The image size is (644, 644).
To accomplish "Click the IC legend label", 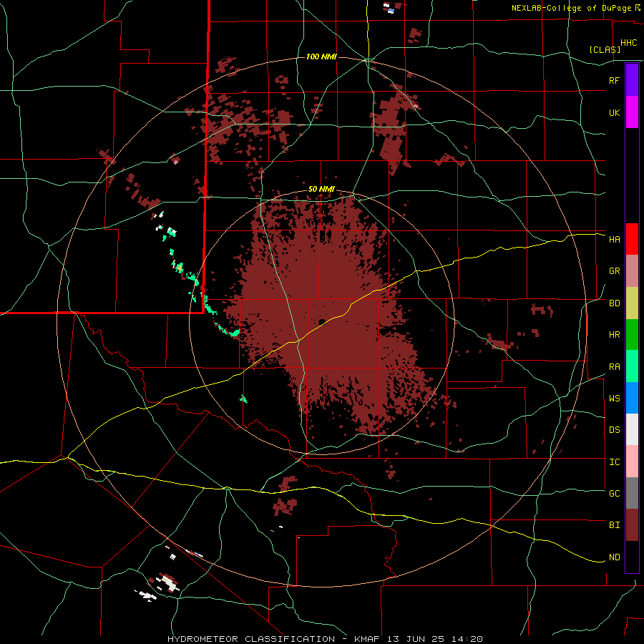I will 614,462.
